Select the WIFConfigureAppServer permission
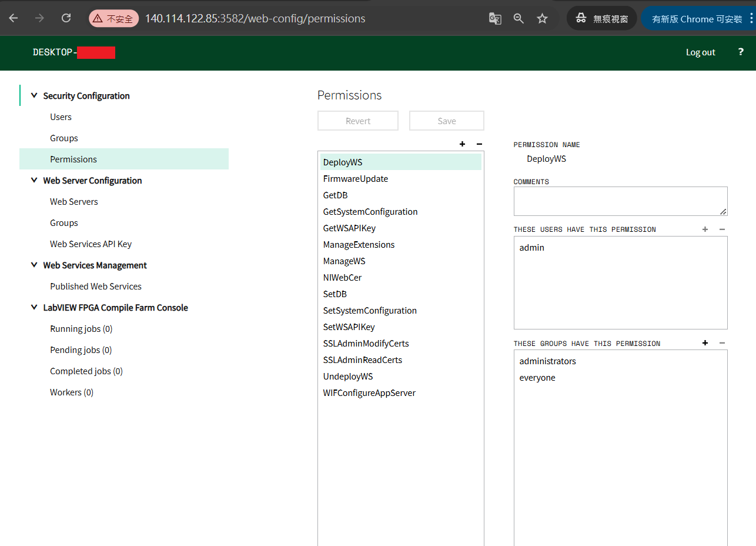This screenshot has width=756, height=546. point(401,393)
